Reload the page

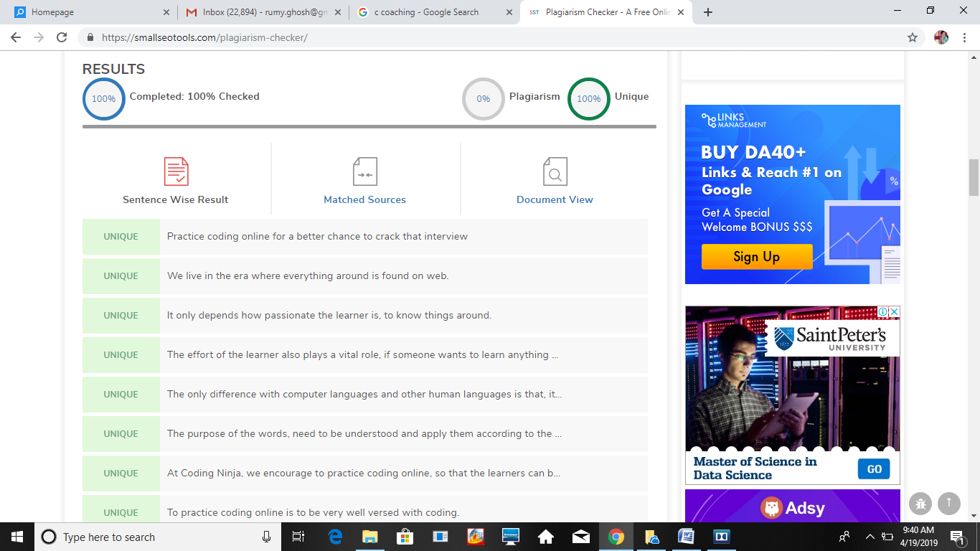tap(62, 37)
